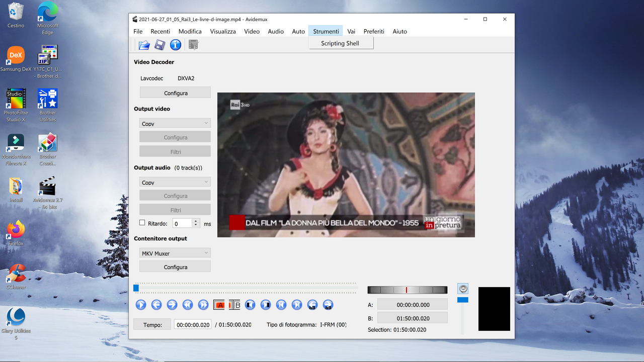Screen dimensions: 644x362
Task: Play the video with the play button
Action: pyautogui.click(x=141, y=305)
